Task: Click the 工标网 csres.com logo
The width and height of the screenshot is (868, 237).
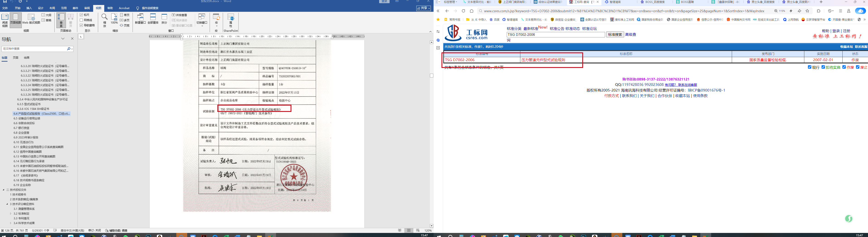Action: pos(466,33)
